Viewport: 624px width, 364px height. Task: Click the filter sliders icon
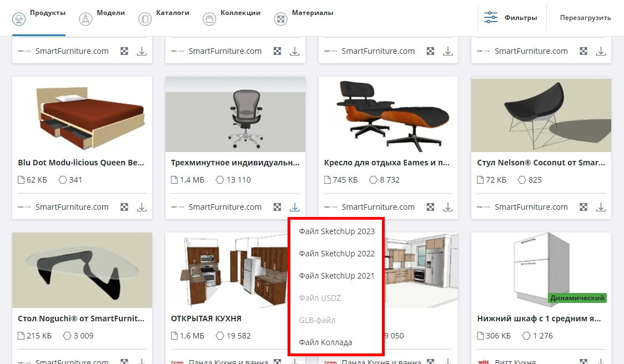(491, 18)
